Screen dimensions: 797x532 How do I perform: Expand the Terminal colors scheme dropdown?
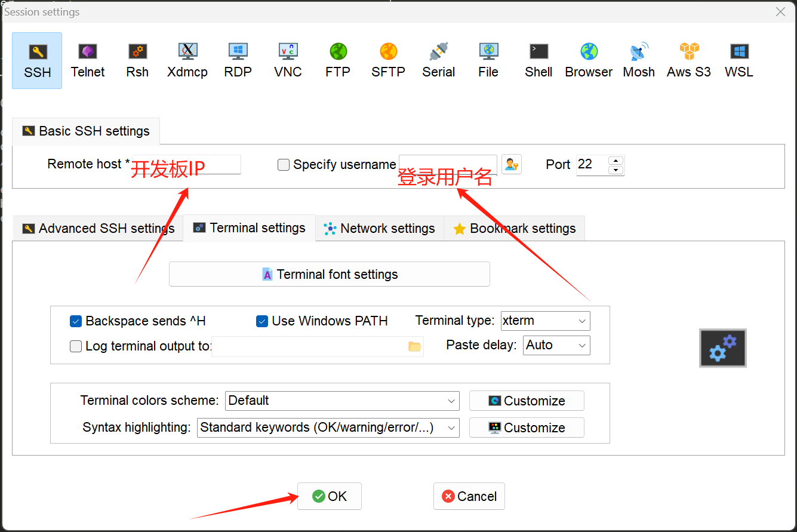pyautogui.click(x=343, y=401)
